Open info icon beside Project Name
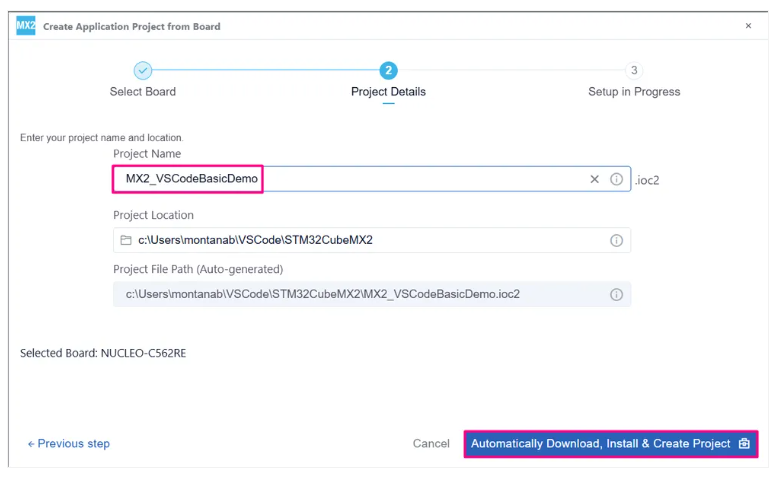The height and width of the screenshot is (484, 780). (x=616, y=179)
